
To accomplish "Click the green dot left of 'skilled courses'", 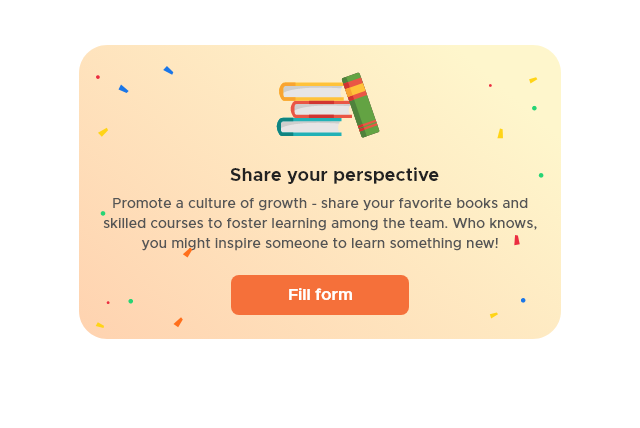I will pyautogui.click(x=103, y=213).
